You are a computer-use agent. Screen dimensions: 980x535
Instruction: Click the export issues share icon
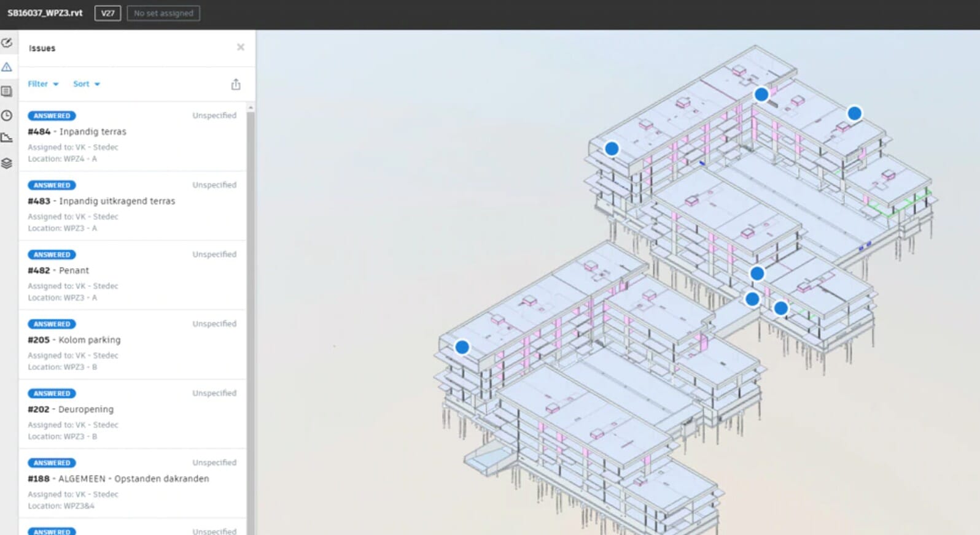click(x=236, y=85)
